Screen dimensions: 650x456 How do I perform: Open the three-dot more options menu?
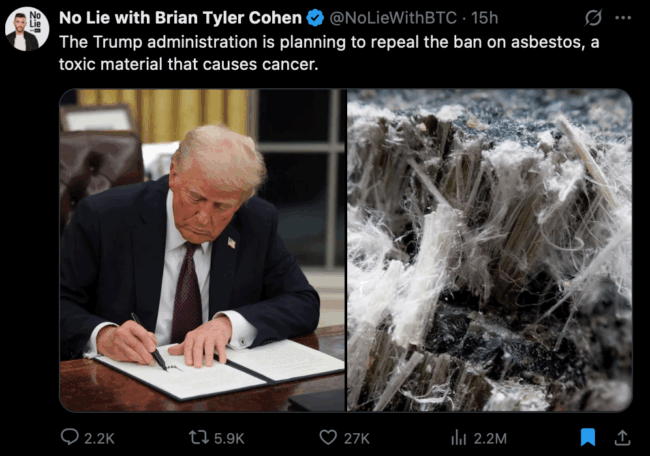point(623,18)
